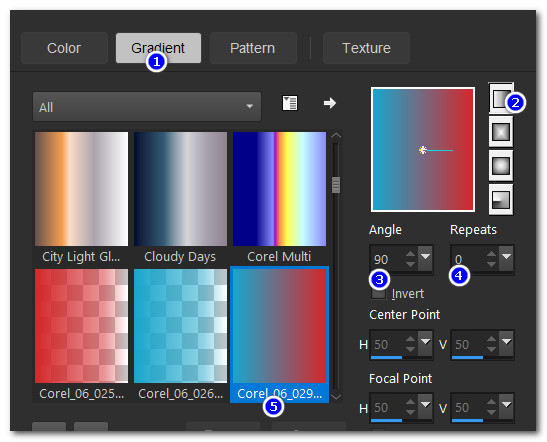The width and height of the screenshot is (547, 442).
Task: Open Focal Point V dropdown arrow
Action: (x=506, y=406)
